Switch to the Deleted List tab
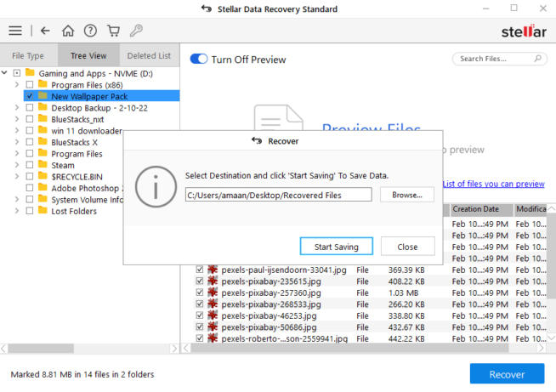 (x=150, y=55)
